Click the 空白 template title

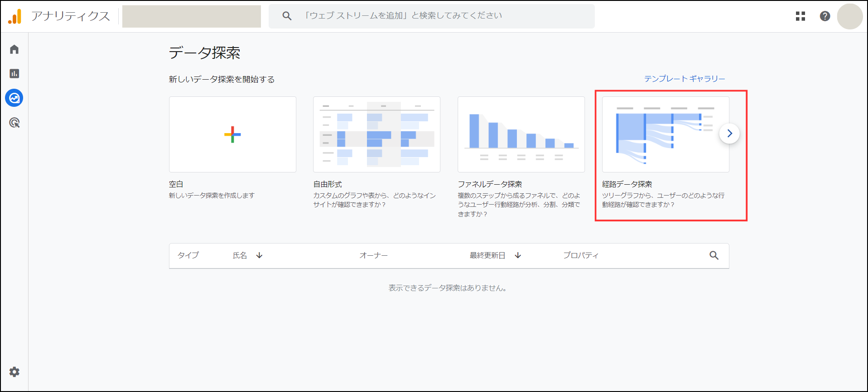(176, 184)
